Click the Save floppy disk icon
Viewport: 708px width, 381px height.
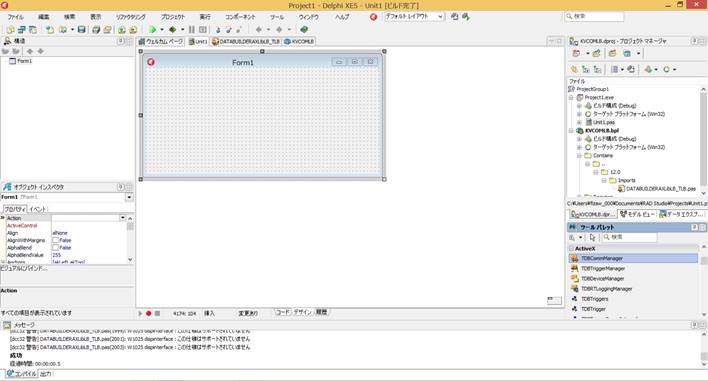(81, 30)
